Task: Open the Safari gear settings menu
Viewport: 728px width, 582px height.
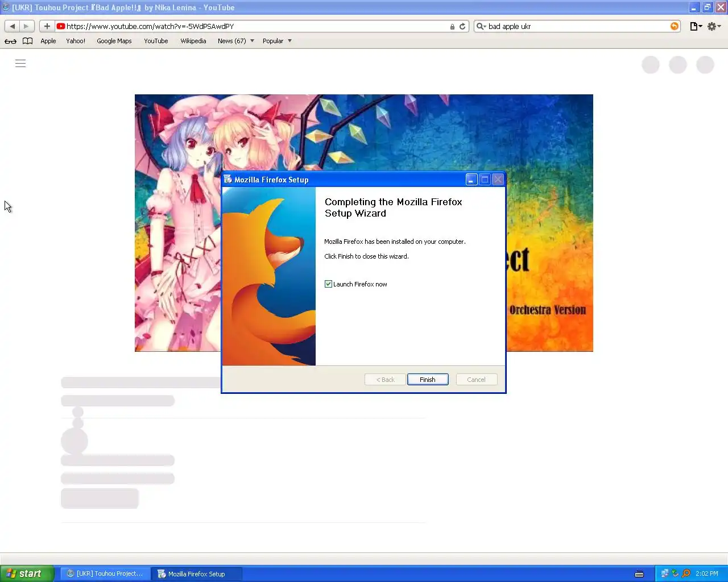Action: coord(714,26)
